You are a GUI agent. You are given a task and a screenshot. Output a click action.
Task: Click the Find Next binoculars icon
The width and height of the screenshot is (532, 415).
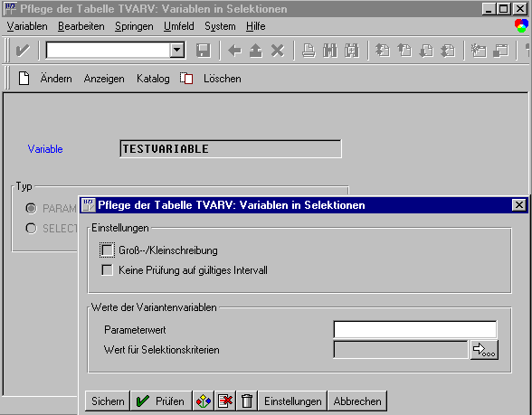[x=352, y=51]
